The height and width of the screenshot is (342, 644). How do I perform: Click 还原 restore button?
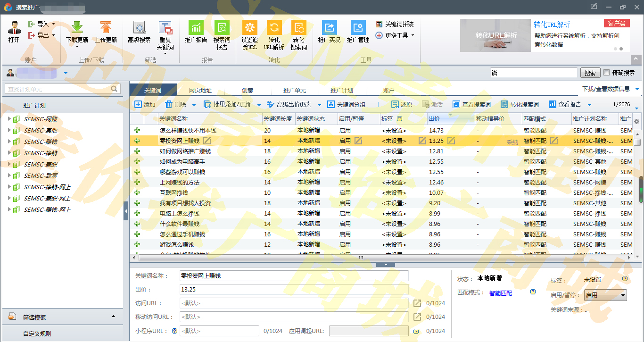click(402, 104)
